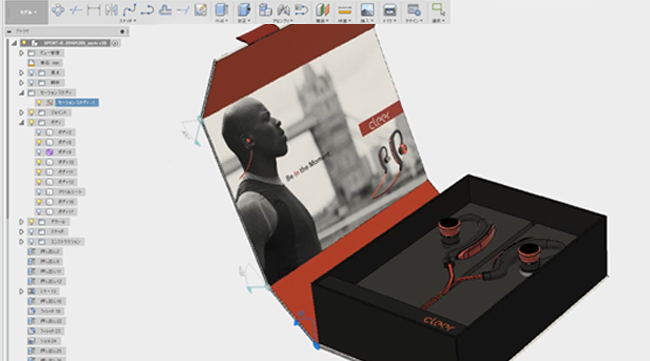Open the Insert image toolbar icon
This screenshot has width=650, height=361.
tap(367, 10)
